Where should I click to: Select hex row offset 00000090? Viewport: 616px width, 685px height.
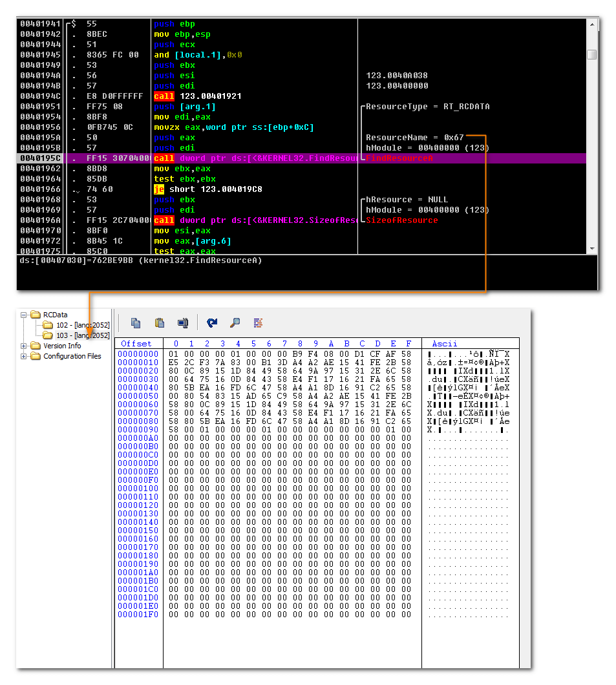[x=138, y=430]
